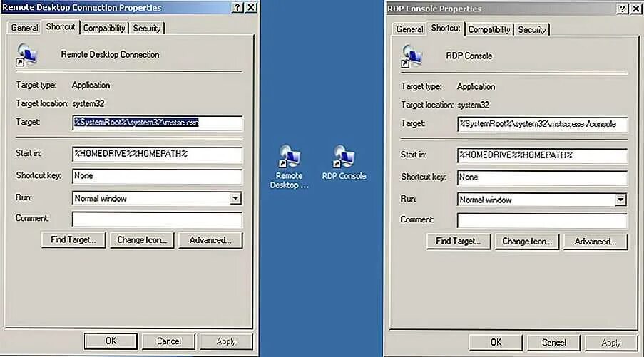Open the Run dropdown arrow in Remote Desktop Connection Properties
Viewport: 644px width, 357px height.
(235, 198)
